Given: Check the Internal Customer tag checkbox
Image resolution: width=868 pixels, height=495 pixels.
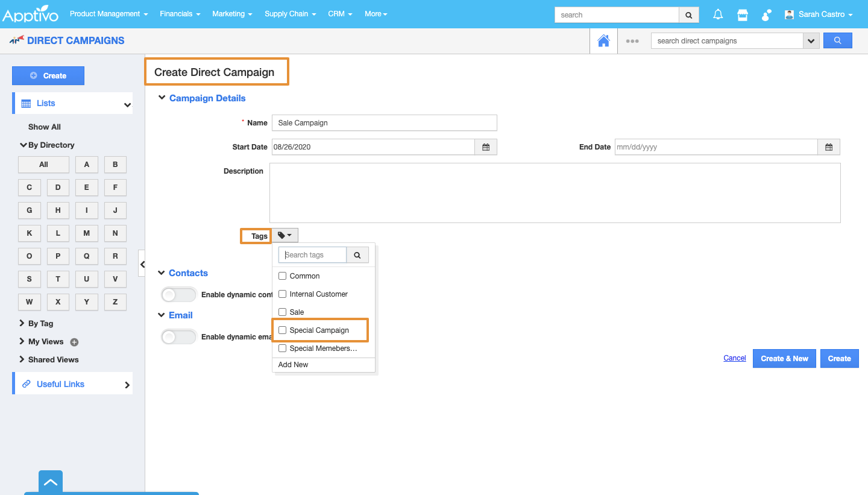Looking at the screenshot, I should coord(283,294).
